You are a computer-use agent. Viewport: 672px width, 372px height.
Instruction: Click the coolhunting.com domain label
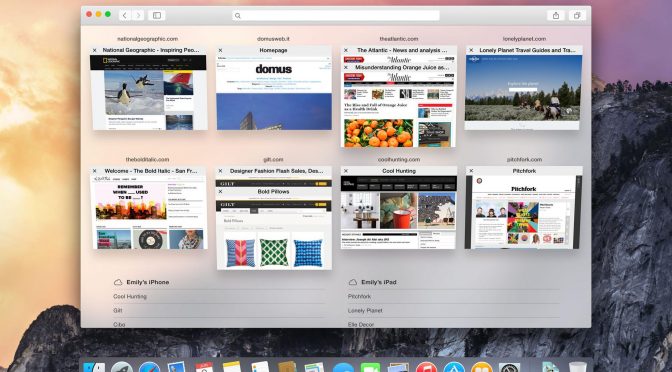coord(399,159)
